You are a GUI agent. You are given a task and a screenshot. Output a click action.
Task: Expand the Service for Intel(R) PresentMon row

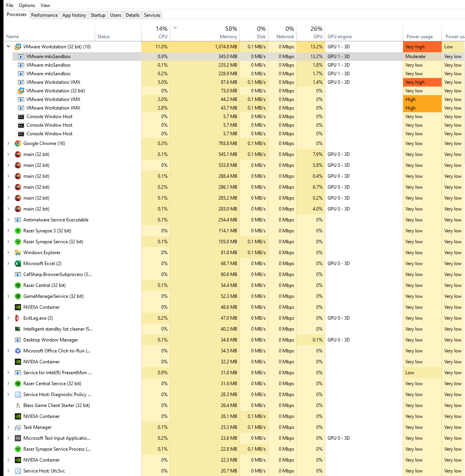tap(8, 373)
